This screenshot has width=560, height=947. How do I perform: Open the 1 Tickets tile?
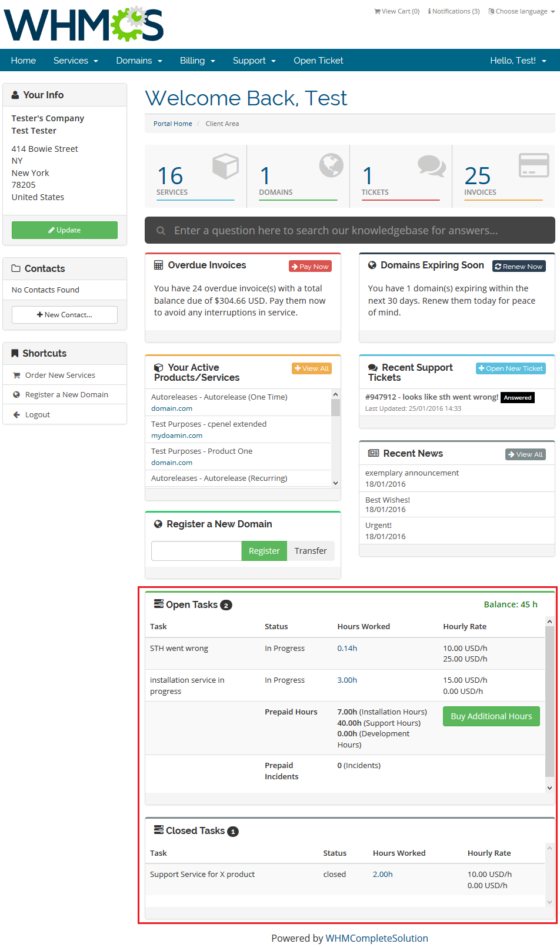[x=401, y=176]
